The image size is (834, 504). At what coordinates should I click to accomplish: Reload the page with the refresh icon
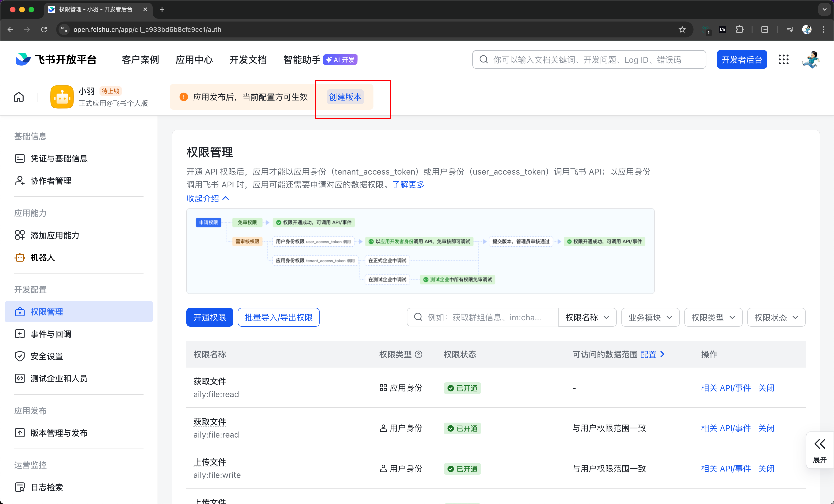[44, 29]
